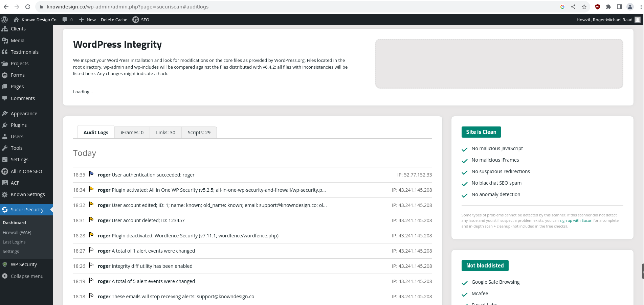Click the Plugins plug icon
Viewport: 644px width, 305px height.
5,125
